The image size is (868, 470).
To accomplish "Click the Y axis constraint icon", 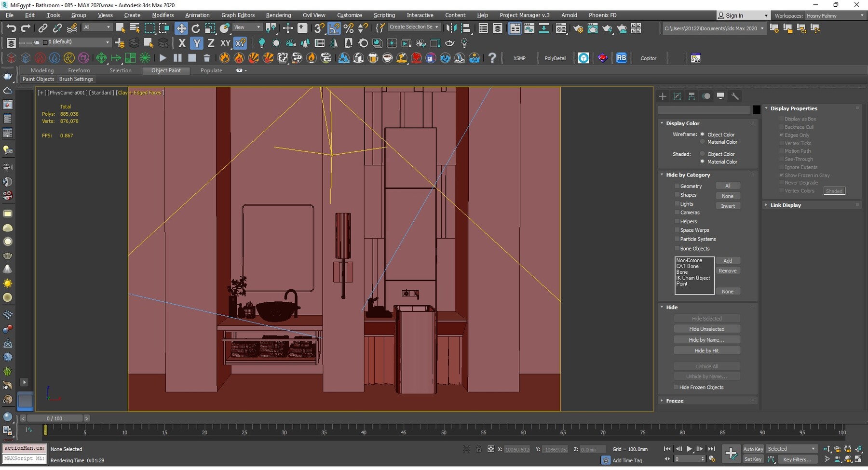I will pyautogui.click(x=196, y=43).
